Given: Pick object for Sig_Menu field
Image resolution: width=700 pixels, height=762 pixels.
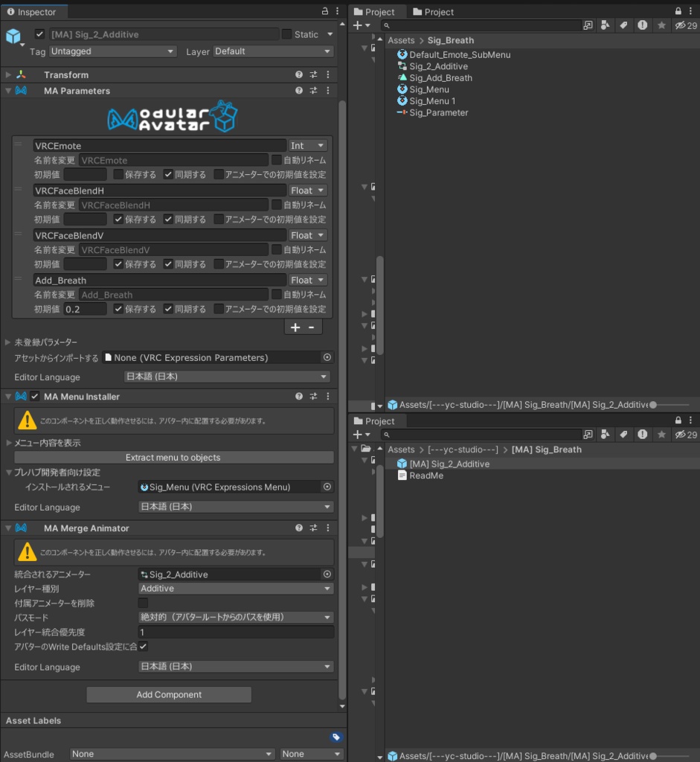Looking at the screenshot, I should [x=327, y=487].
